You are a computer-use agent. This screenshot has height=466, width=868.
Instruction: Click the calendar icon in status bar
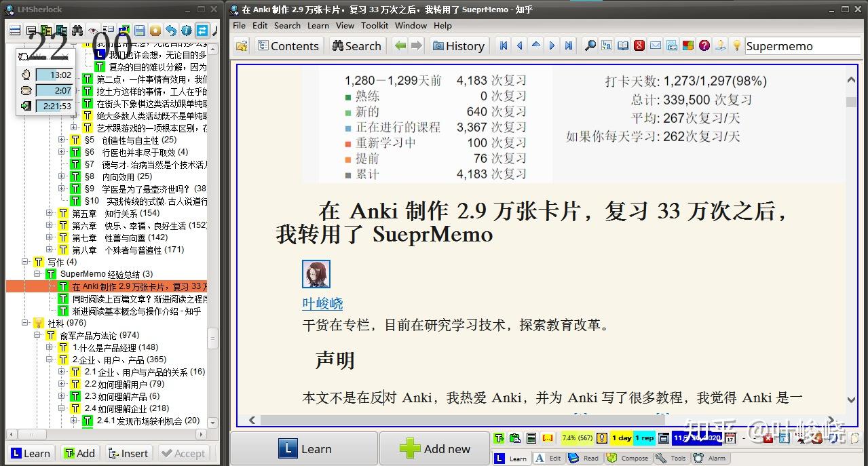(x=730, y=438)
